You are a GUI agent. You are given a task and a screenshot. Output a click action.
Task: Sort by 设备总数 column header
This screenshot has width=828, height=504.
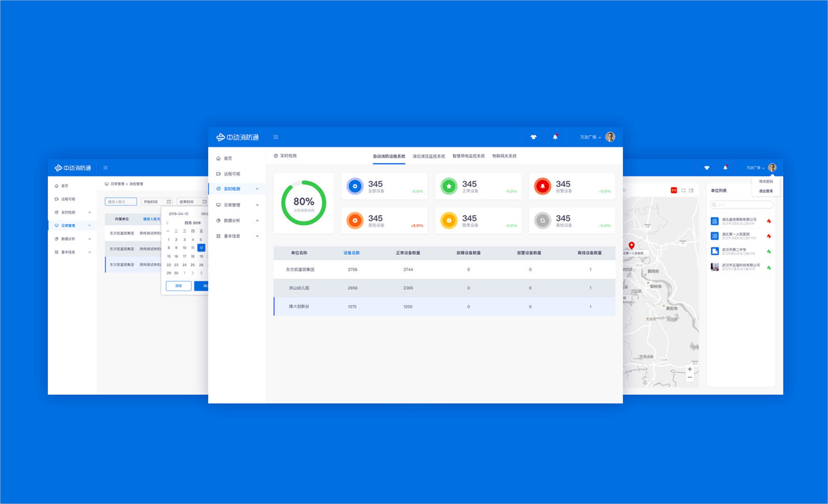[x=351, y=253]
